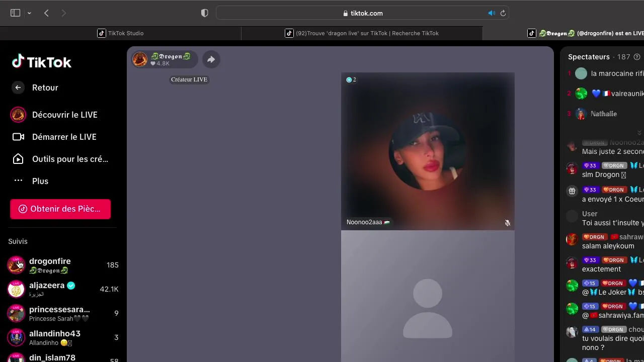Click browser forward arrow
Viewport: 644px width, 362px height.
[x=63, y=13]
